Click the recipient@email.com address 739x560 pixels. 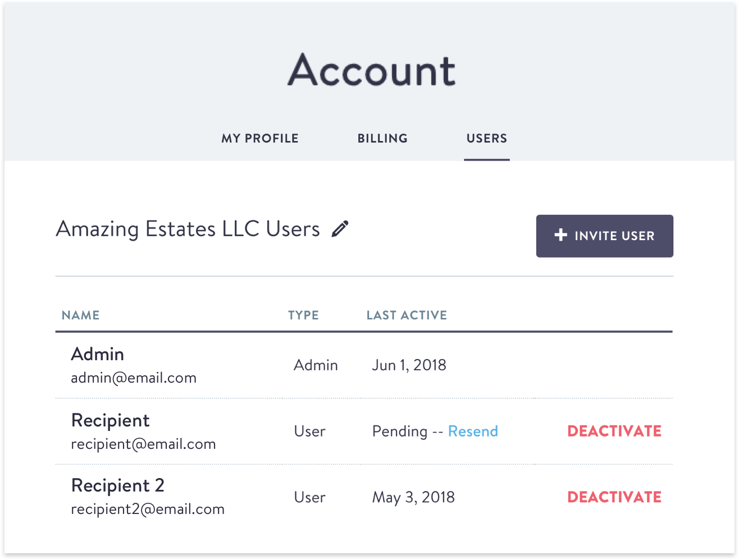(143, 444)
